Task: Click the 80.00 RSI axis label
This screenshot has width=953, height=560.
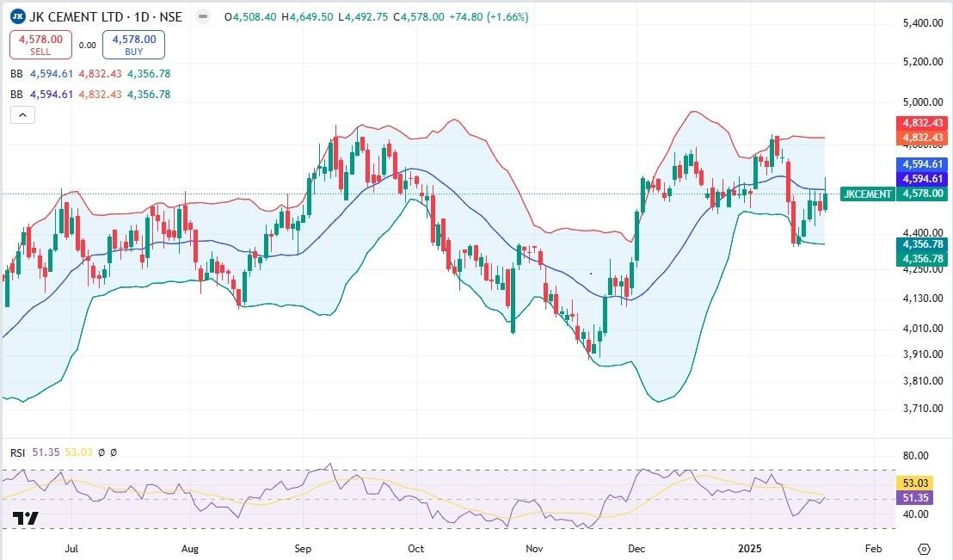Action: tap(915, 455)
